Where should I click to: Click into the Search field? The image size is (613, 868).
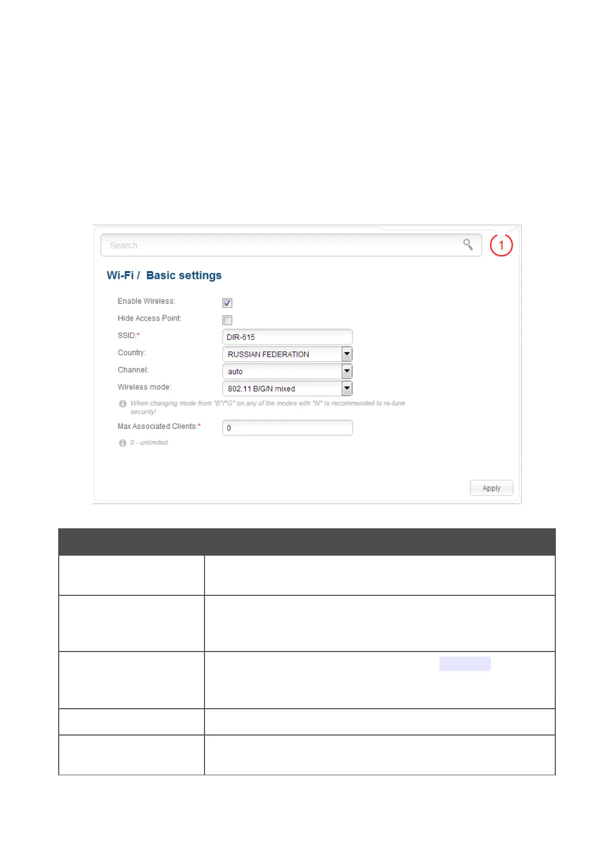291,245
